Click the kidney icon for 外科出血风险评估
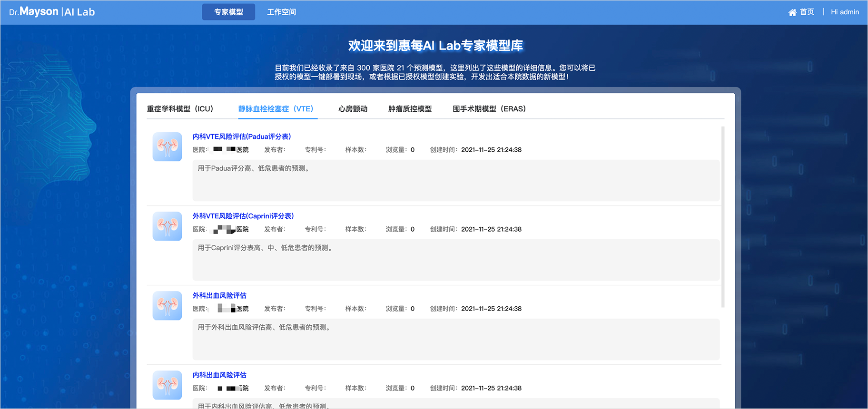The image size is (868, 409). [167, 305]
